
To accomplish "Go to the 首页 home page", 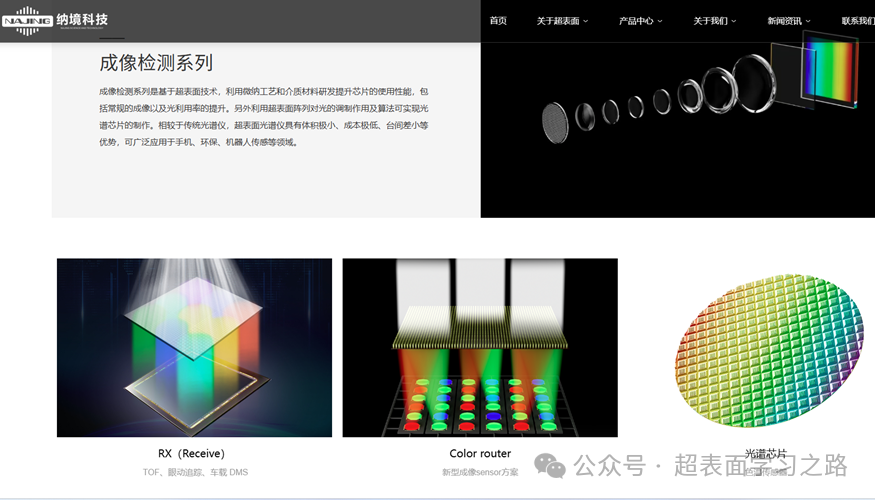I will point(498,21).
